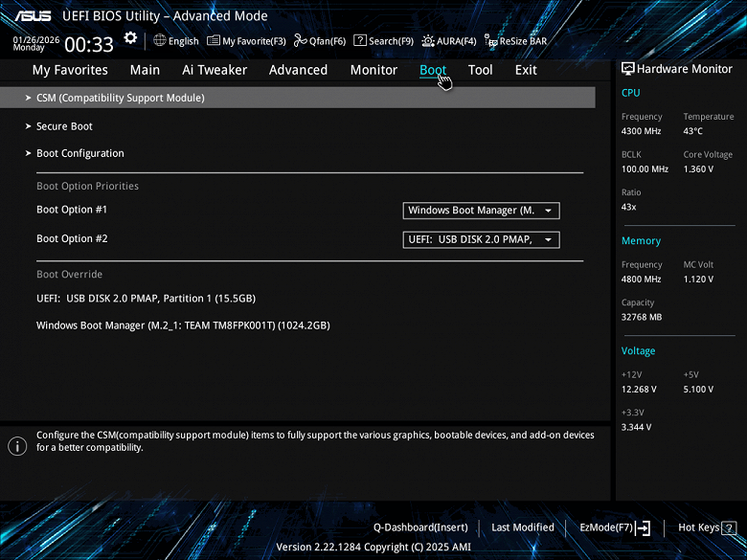Go to the Advanced tab
The image size is (747, 560).
298,70
